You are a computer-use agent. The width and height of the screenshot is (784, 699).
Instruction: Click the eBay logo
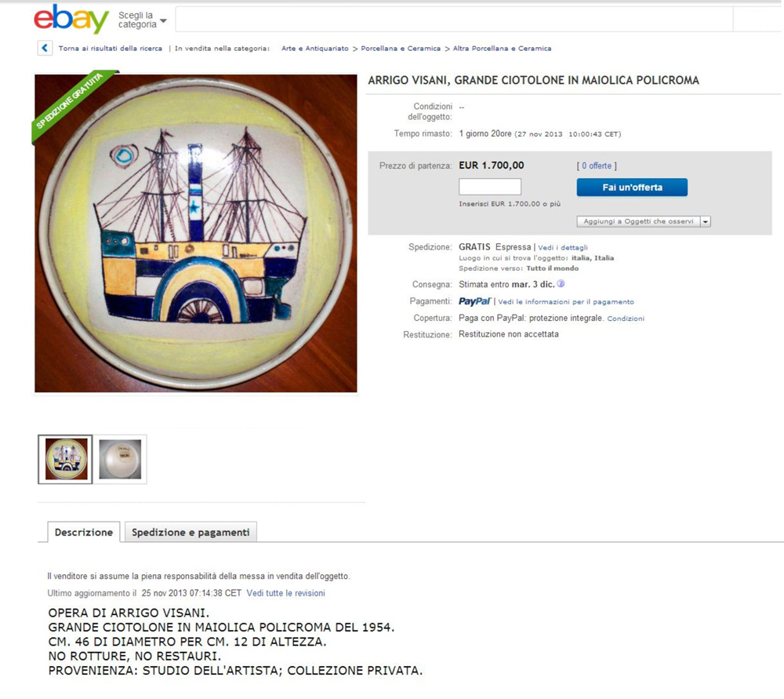click(71, 19)
